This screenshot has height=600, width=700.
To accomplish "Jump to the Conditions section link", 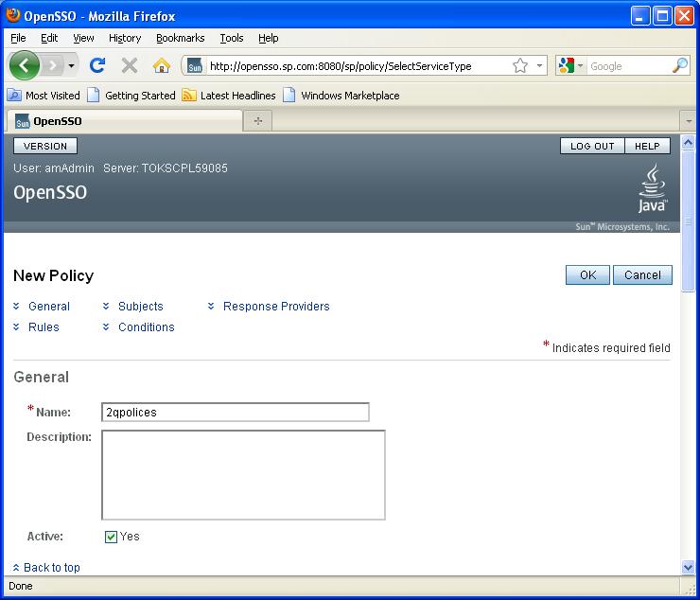I will 147,327.
